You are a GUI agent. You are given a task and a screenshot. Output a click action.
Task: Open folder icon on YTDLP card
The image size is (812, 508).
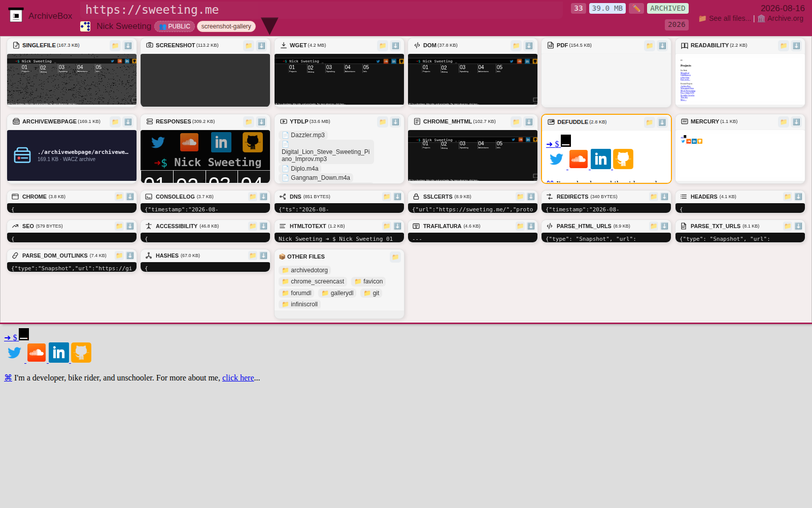tap(383, 122)
